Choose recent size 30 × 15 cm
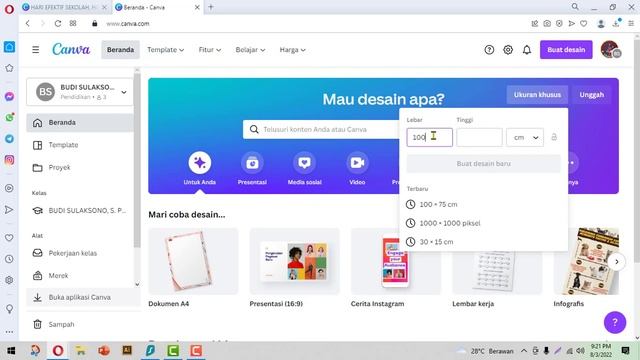The image size is (640, 360). click(483, 242)
